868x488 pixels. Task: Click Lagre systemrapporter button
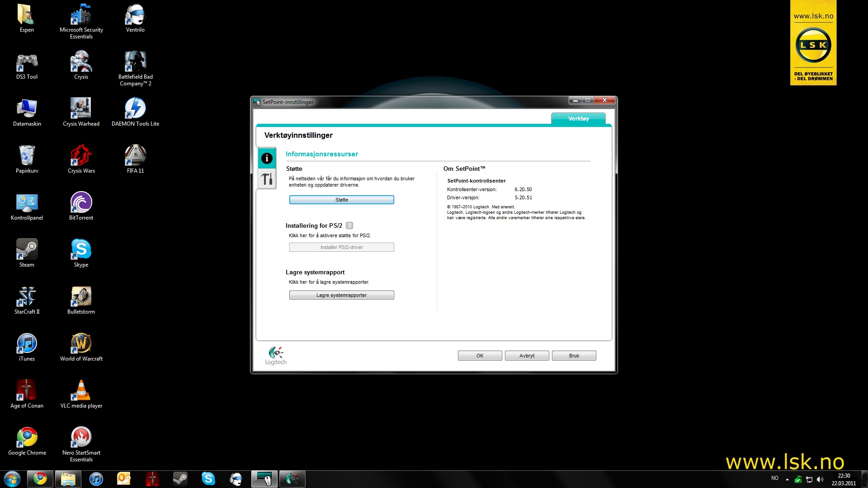pos(342,295)
